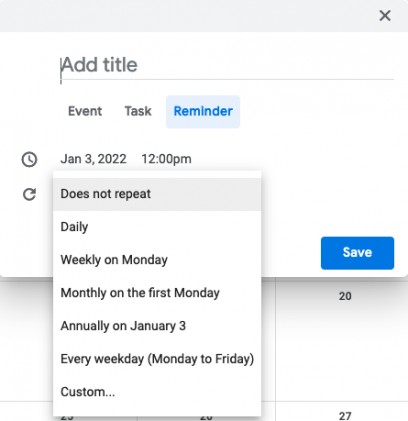The height and width of the screenshot is (421, 408).
Task: Switch to the Task tab
Action: (x=138, y=111)
